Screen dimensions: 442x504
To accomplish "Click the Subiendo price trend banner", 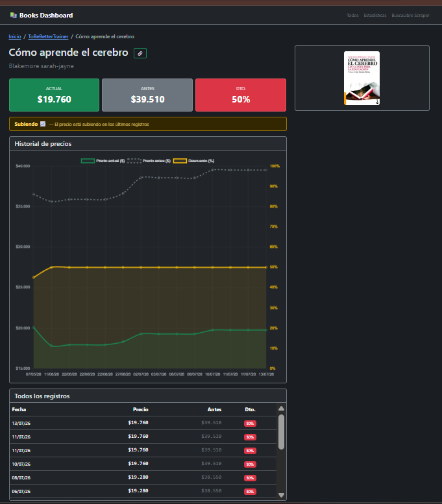I will click(148, 124).
